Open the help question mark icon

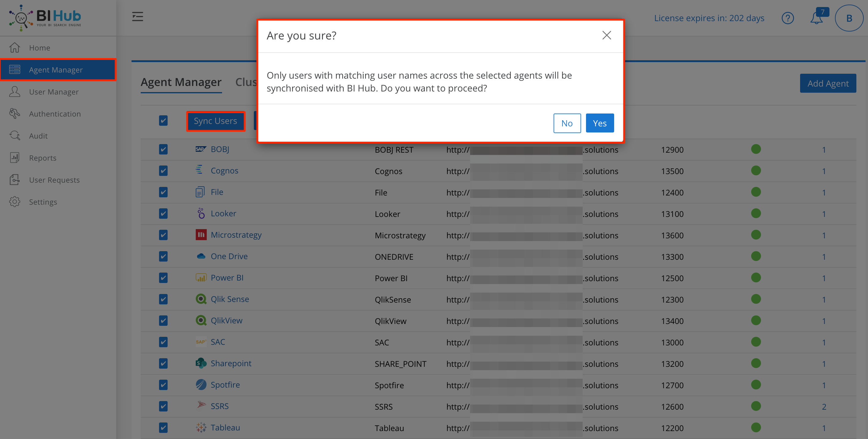[788, 18]
